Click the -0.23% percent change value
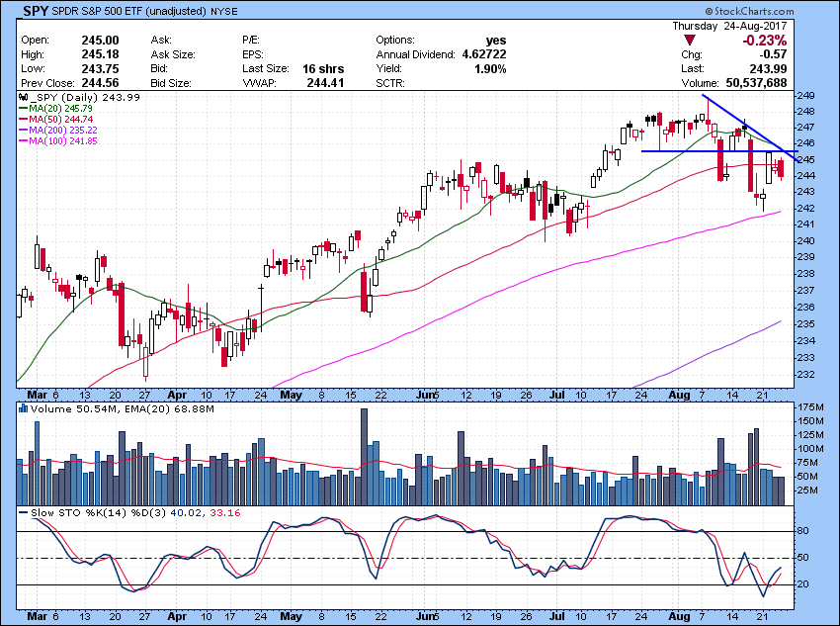840x626 pixels. (765, 41)
